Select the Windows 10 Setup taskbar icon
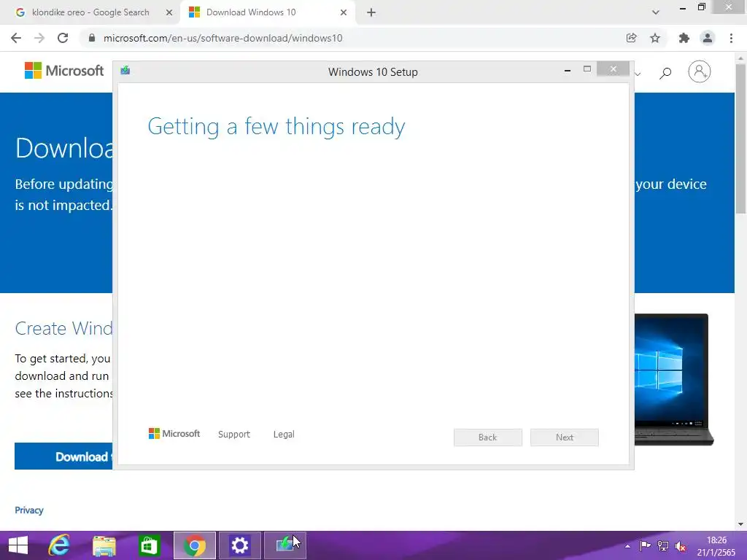 (x=285, y=545)
